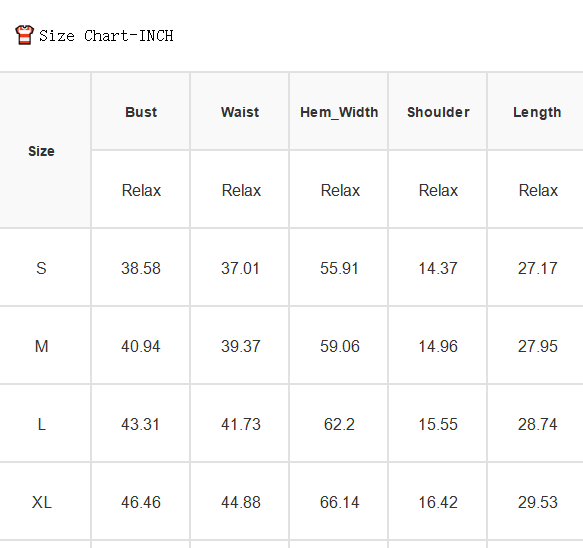Viewport: 583px width, 548px height.
Task: Click the M hem width value 59.06
Action: click(340, 346)
